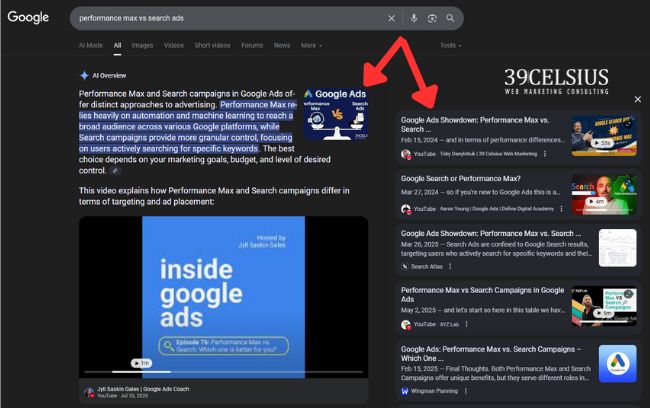Click the magnifier search icon
This screenshot has width=650, height=408.
(450, 18)
